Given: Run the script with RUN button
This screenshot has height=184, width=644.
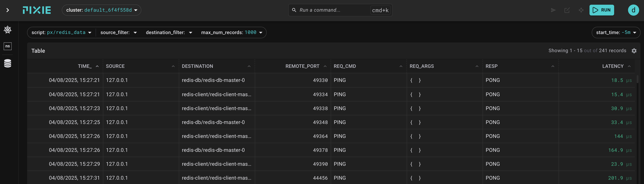Looking at the screenshot, I should [601, 10].
